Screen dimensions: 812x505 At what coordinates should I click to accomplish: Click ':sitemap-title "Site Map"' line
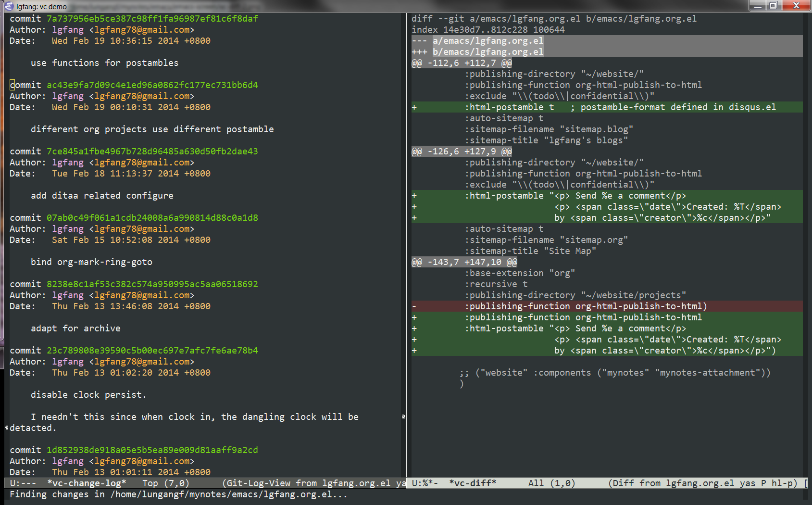(530, 251)
